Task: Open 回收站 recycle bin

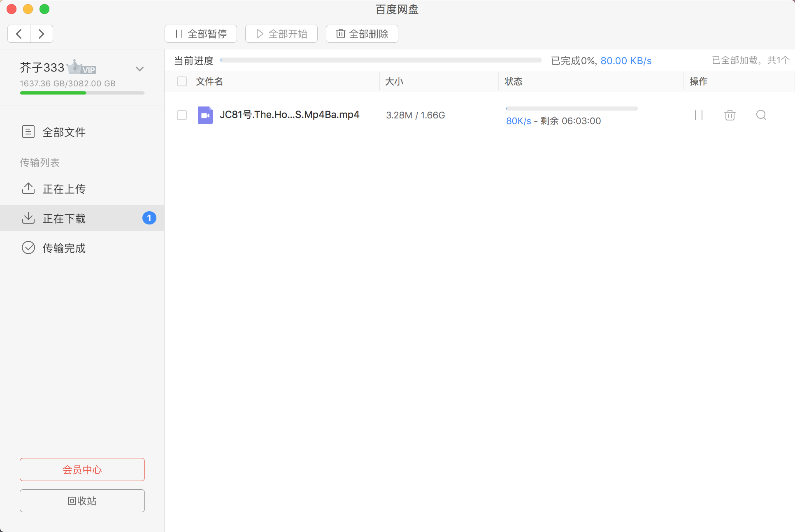Action: (x=82, y=501)
